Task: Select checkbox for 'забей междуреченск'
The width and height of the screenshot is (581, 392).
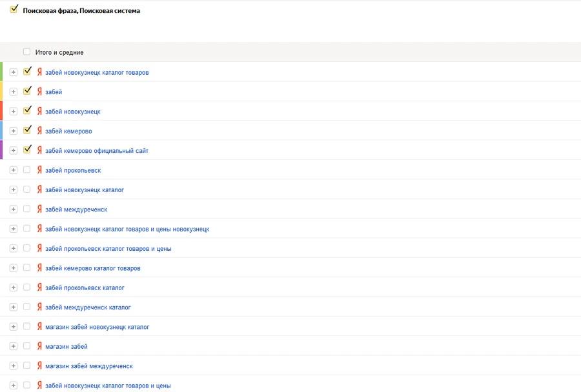Action: point(26,209)
